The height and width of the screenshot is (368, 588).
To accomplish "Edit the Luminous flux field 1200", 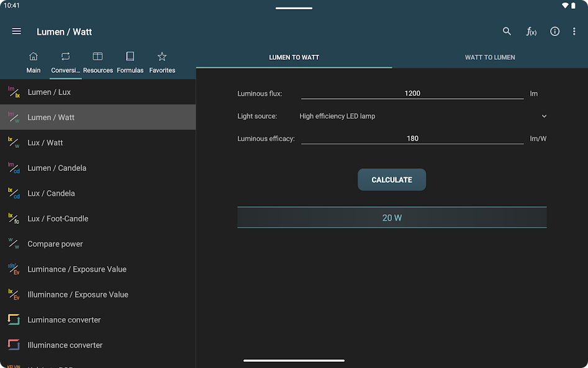I will point(412,93).
